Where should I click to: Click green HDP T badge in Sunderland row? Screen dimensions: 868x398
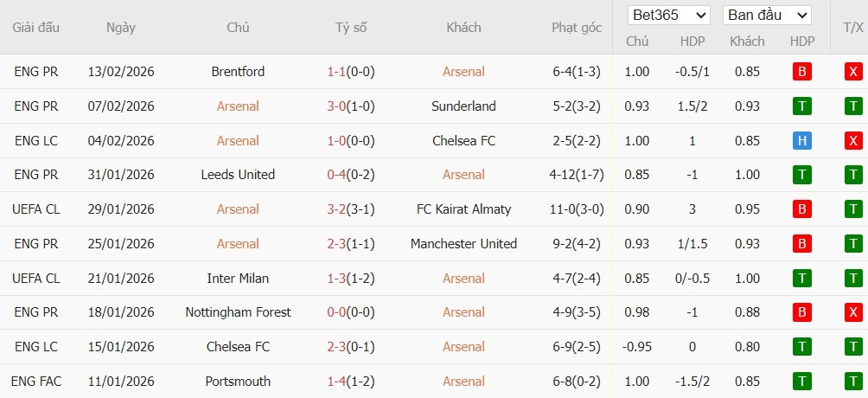click(x=801, y=106)
